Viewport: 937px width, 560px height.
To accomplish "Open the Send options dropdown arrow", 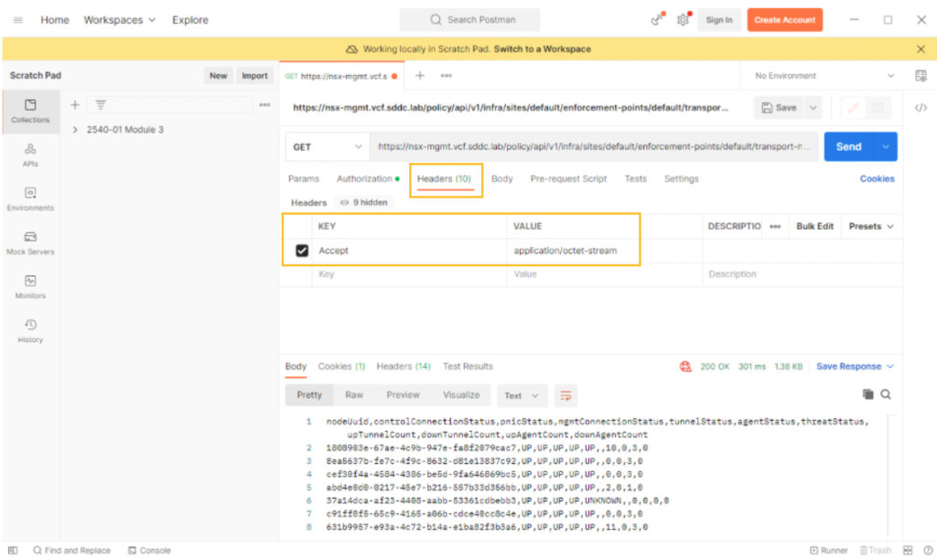I will click(x=886, y=147).
